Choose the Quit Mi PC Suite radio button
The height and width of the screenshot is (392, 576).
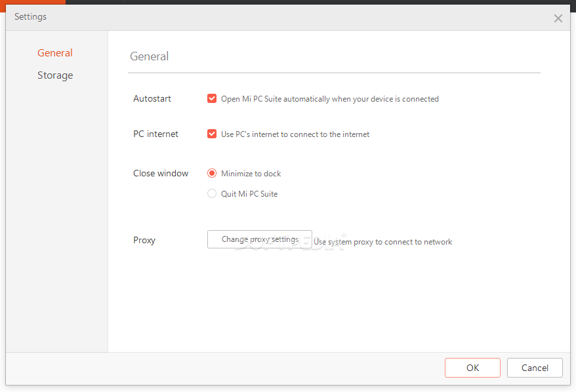coord(212,193)
